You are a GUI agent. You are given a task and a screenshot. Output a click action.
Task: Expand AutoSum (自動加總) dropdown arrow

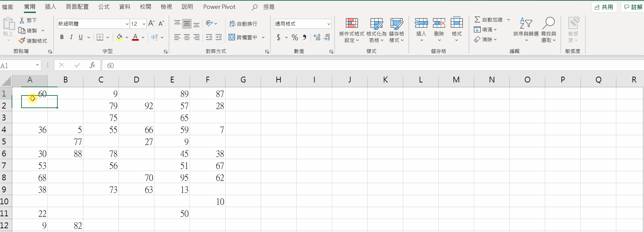(508, 20)
